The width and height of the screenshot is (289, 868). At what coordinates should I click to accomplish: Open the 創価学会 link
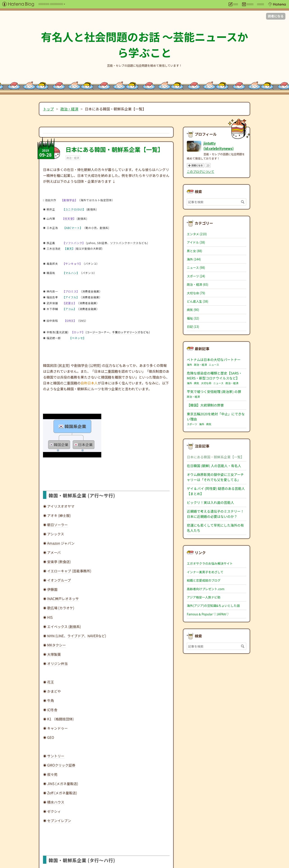click(69, 200)
